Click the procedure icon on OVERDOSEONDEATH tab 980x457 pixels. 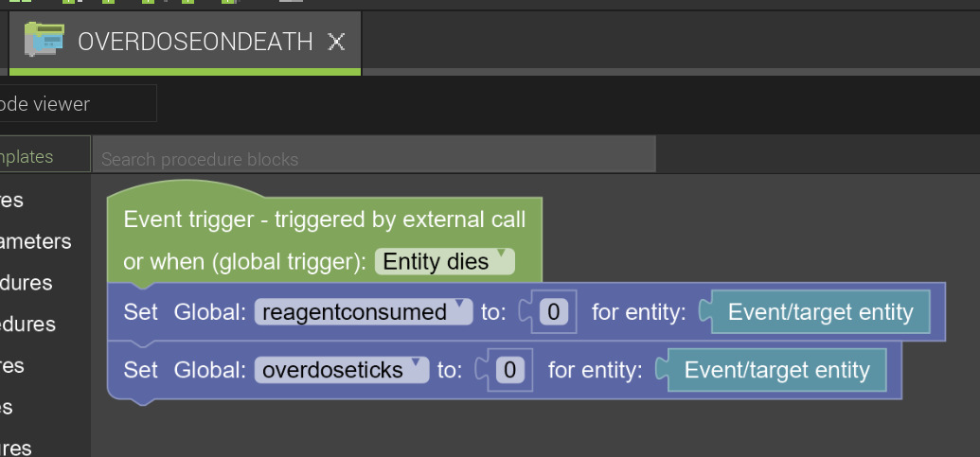pyautogui.click(x=44, y=40)
